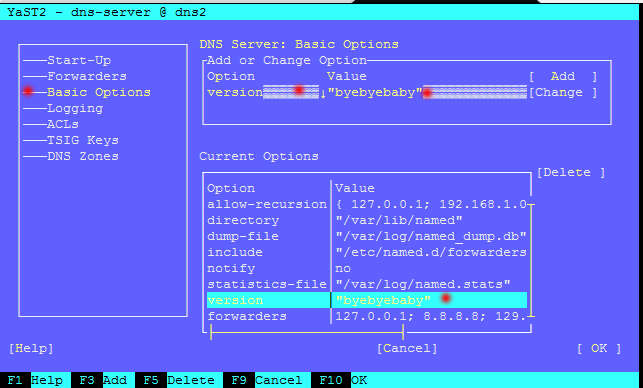Click the "/var/lib/named" value cell
The width and height of the screenshot is (643, 388).
pos(399,220)
